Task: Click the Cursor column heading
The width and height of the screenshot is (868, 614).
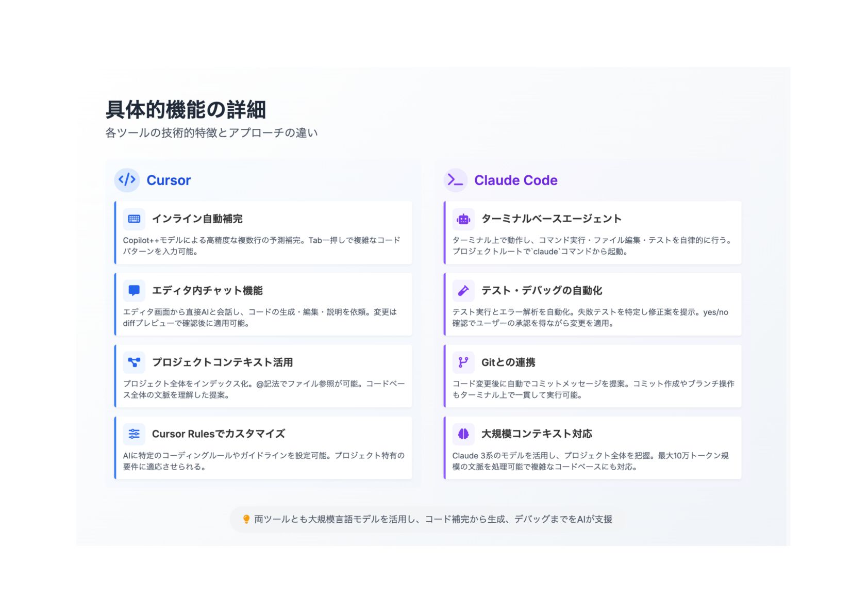Action: coord(169,180)
